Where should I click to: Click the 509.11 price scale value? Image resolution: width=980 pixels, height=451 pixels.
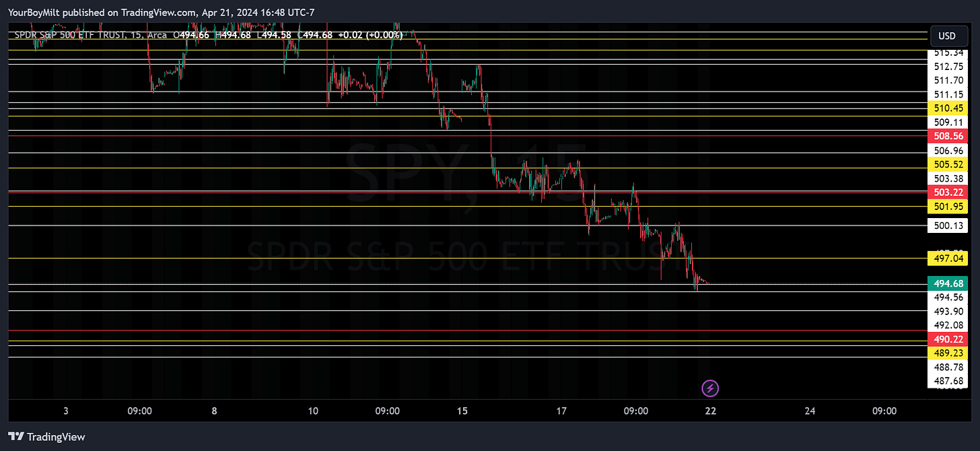[x=948, y=123]
